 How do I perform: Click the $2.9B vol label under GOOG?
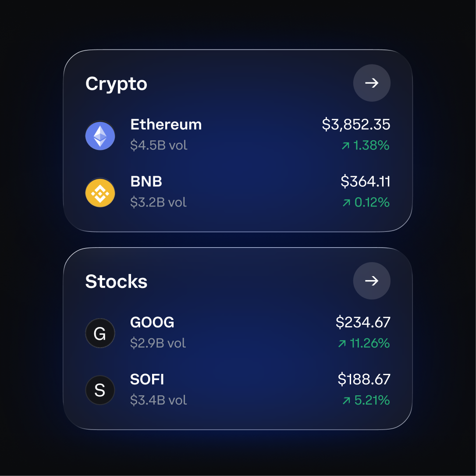tap(158, 344)
